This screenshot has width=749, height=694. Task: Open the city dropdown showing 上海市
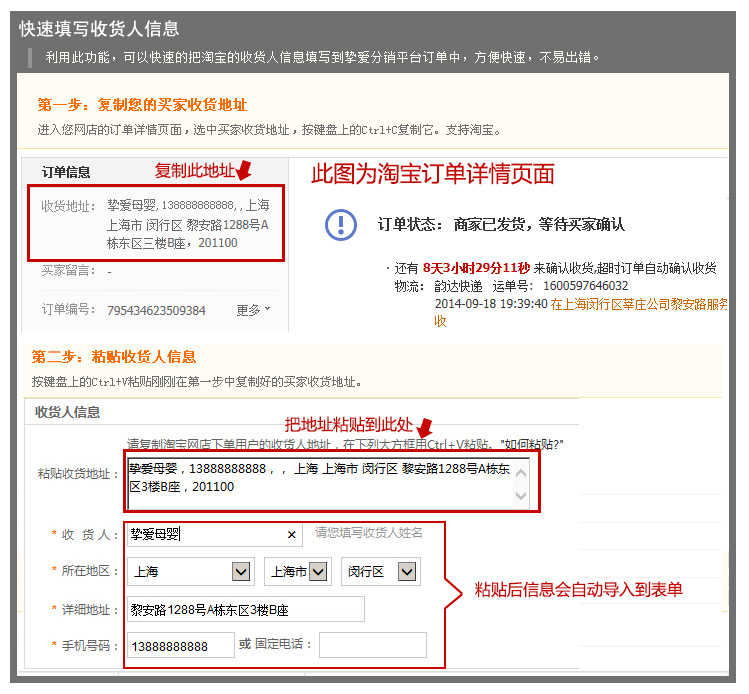[318, 572]
